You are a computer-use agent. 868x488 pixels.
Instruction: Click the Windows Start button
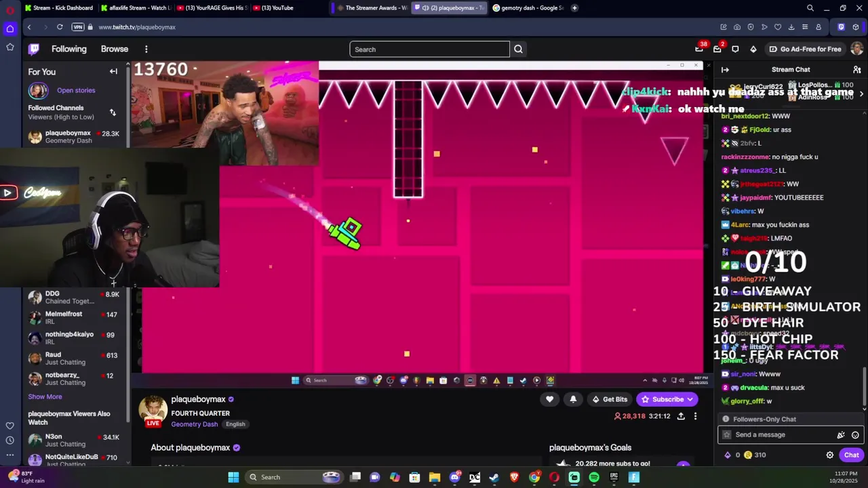pyautogui.click(x=233, y=477)
